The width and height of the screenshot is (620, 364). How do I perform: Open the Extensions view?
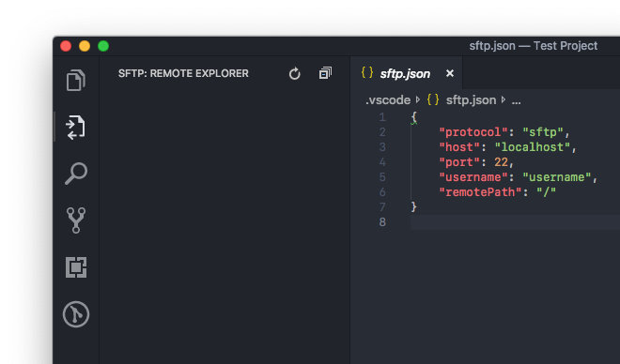point(76,267)
